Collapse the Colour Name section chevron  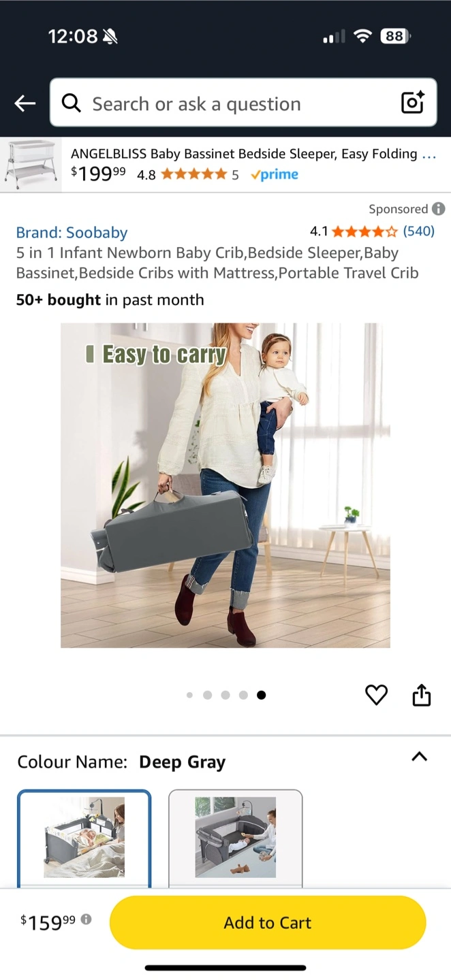pyautogui.click(x=420, y=757)
